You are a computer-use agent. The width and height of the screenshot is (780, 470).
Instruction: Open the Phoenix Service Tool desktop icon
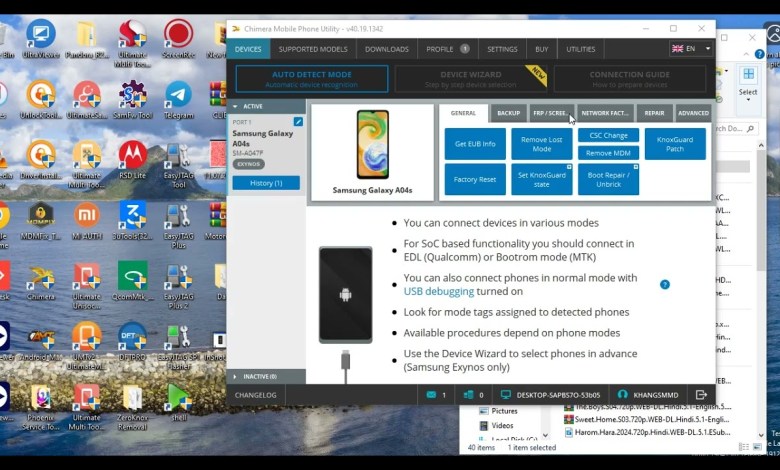click(x=41, y=407)
